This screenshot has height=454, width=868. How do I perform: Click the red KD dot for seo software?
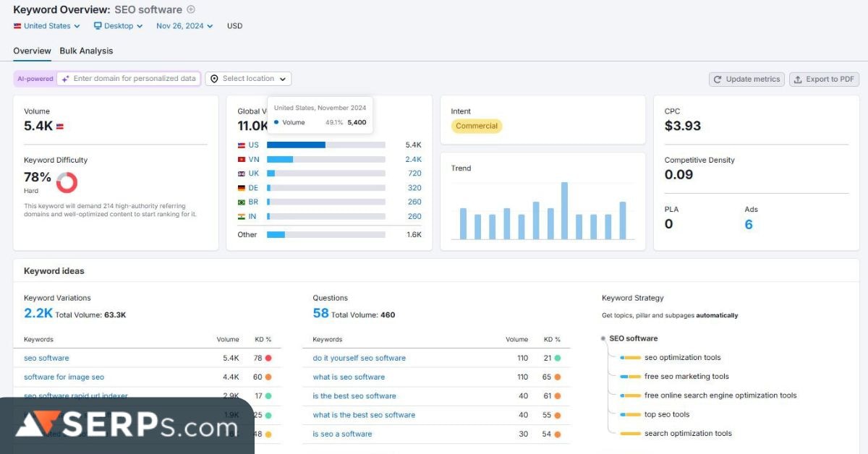[268, 358]
